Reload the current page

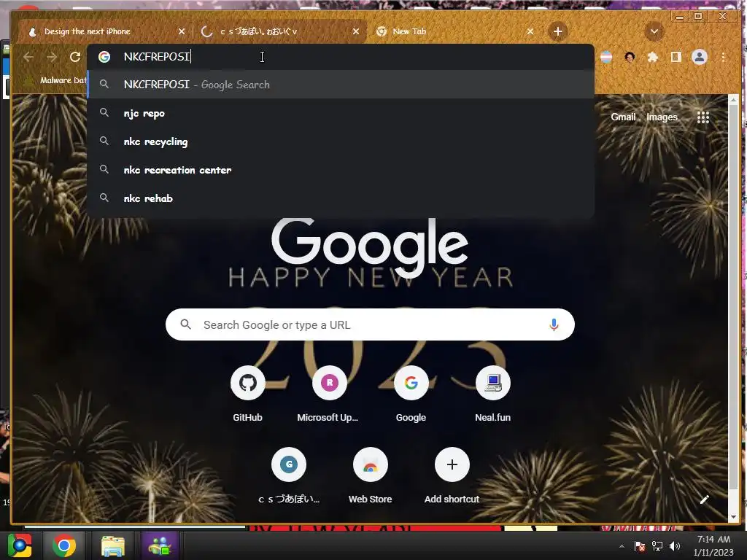[x=75, y=57]
